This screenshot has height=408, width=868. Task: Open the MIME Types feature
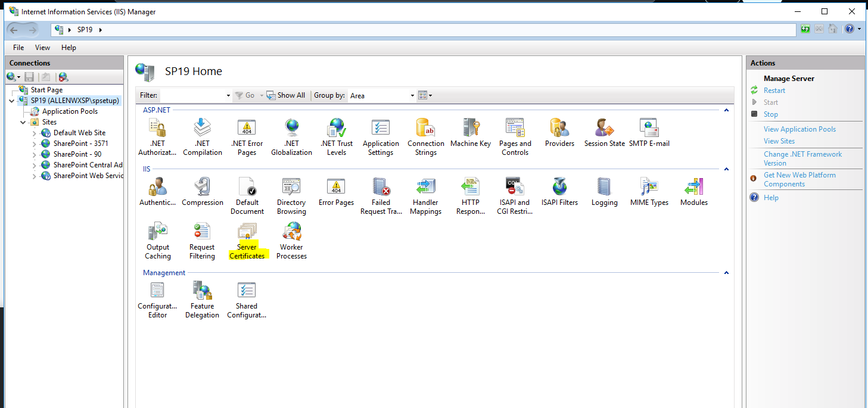(649, 192)
